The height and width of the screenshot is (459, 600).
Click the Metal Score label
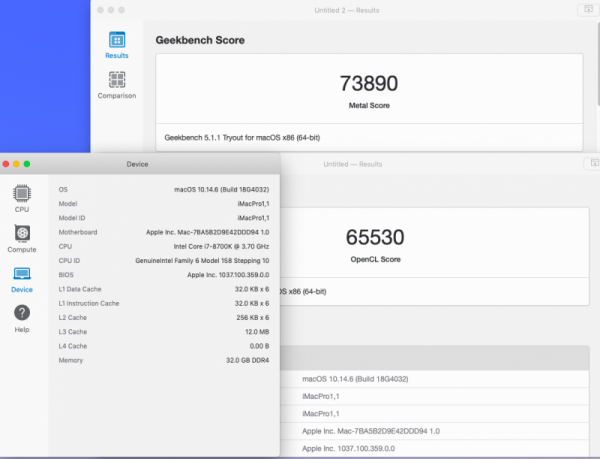point(369,106)
